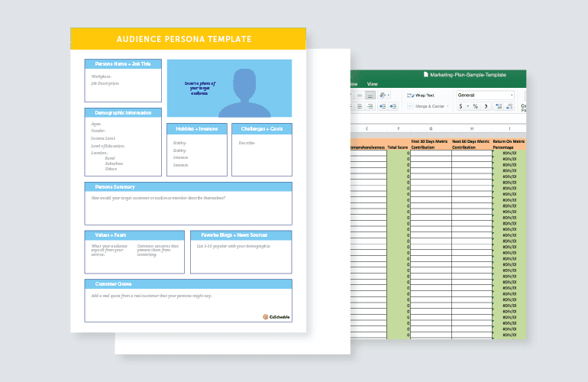This screenshot has height=382, width=588.
Task: Apply bottom vertical alignment
Action: [x=370, y=95]
